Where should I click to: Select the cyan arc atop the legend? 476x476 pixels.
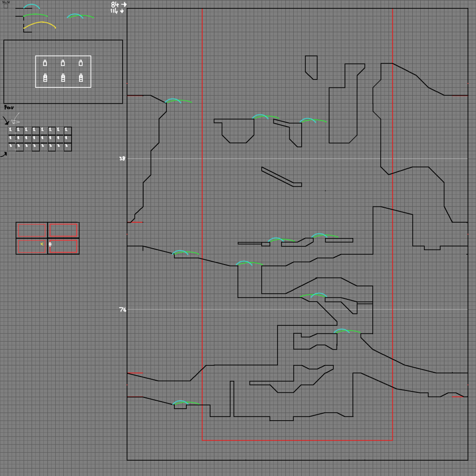click(32, 6)
